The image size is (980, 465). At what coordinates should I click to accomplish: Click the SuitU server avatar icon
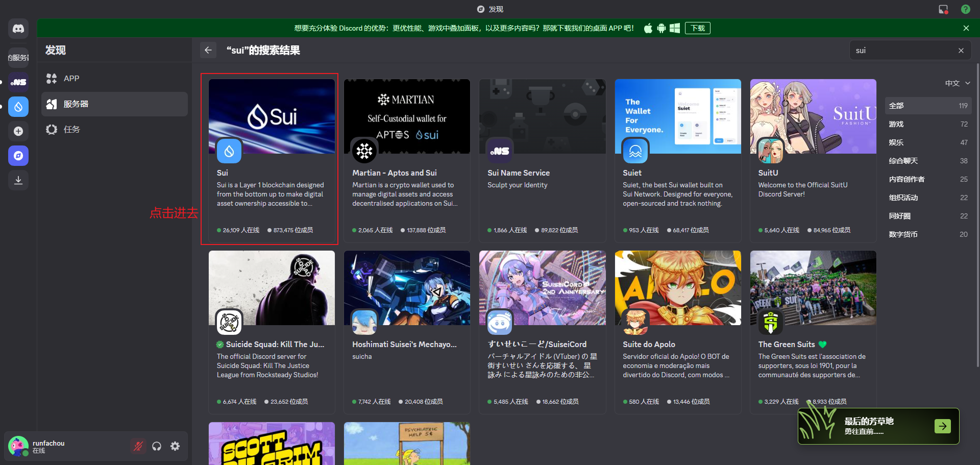(x=771, y=151)
